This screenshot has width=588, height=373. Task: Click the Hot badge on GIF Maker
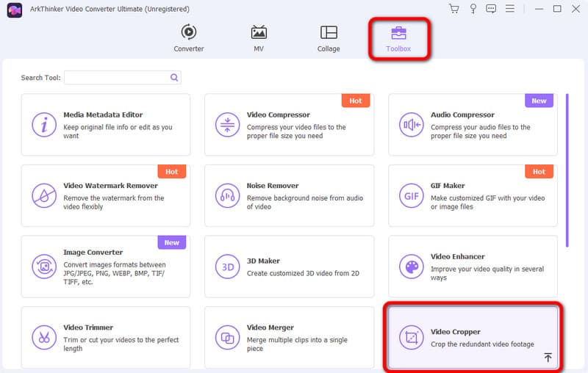tap(539, 171)
